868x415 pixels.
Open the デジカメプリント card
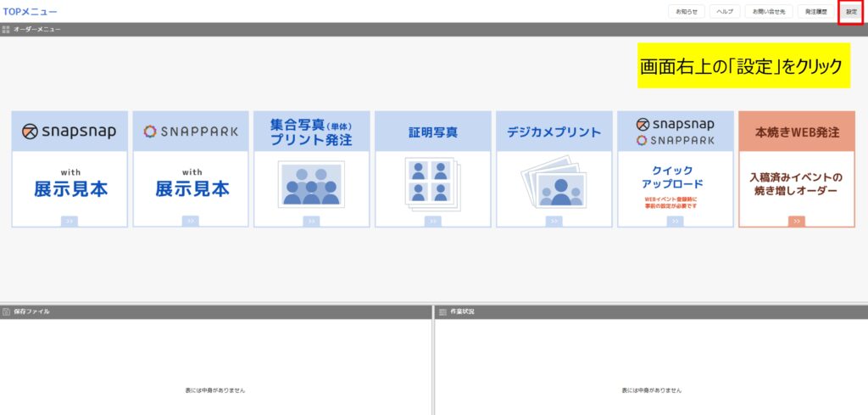(554, 169)
